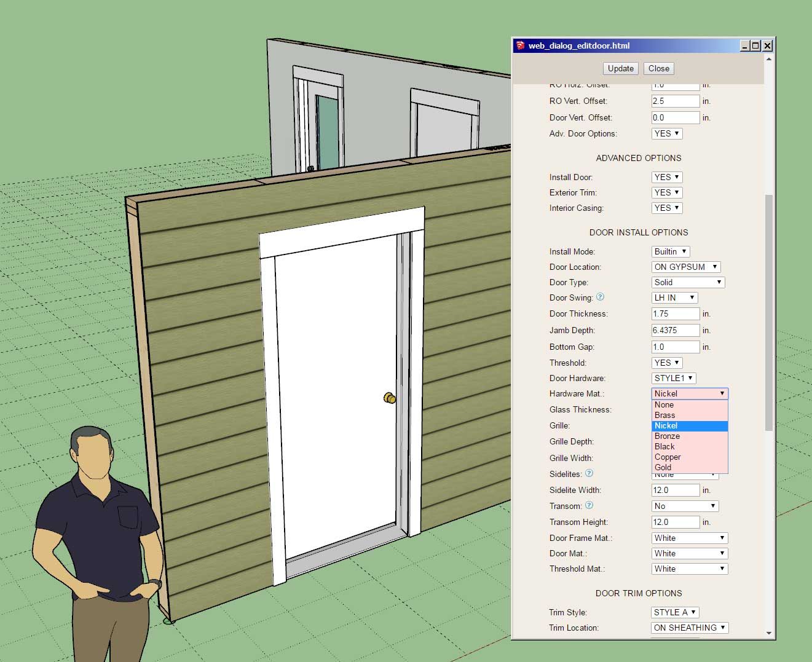Screen dimensions: 812x662
Task: Click the SketchUp icon in dialog title bar
Action: pyautogui.click(x=520, y=45)
